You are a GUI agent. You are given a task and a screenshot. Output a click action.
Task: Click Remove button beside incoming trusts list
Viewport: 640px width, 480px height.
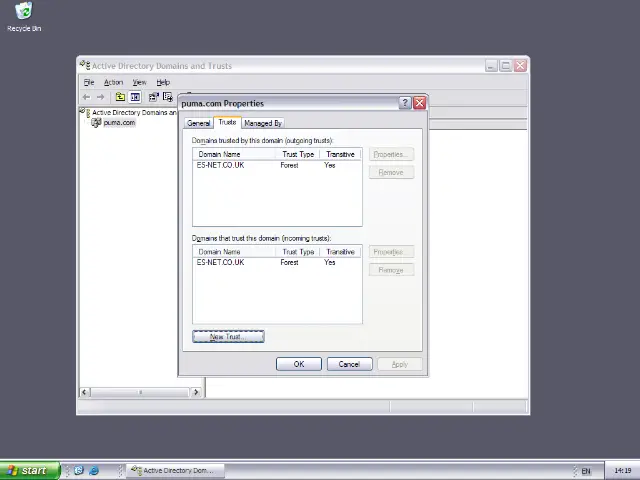pyautogui.click(x=391, y=270)
